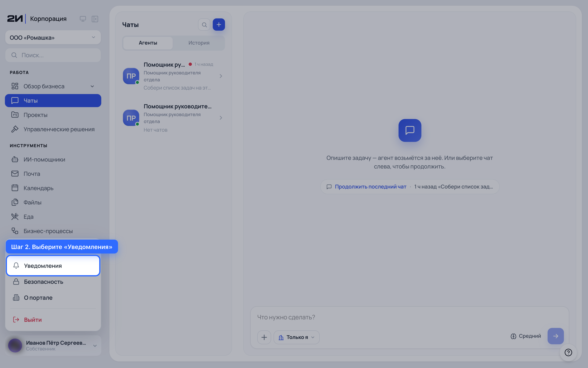Image resolution: width=588 pixels, height=368 pixels.
Task: Open chevron of agent with Нет чатов
Action: click(221, 118)
